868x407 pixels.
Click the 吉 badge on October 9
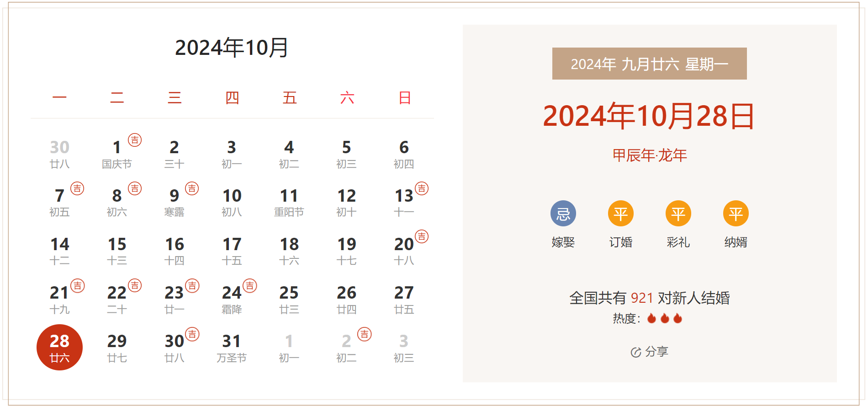[x=192, y=188]
